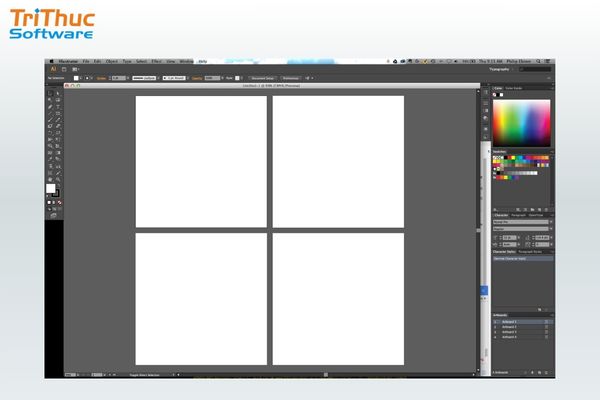This screenshot has height=400, width=600.
Task: Open the Window menu
Action: pos(186,61)
